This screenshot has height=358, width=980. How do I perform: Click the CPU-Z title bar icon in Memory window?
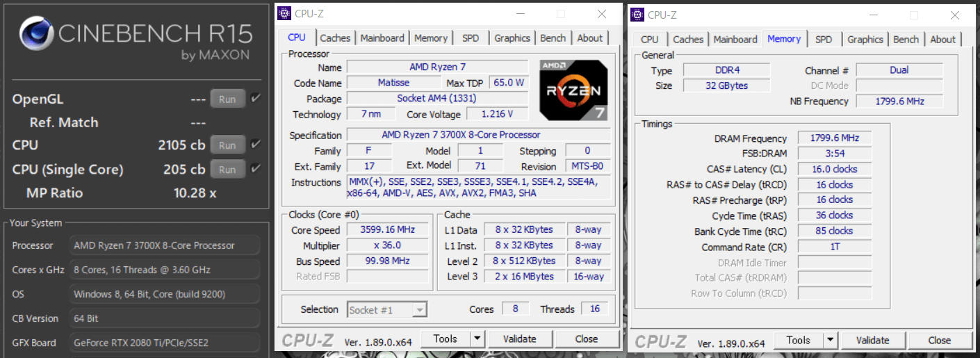pos(637,15)
